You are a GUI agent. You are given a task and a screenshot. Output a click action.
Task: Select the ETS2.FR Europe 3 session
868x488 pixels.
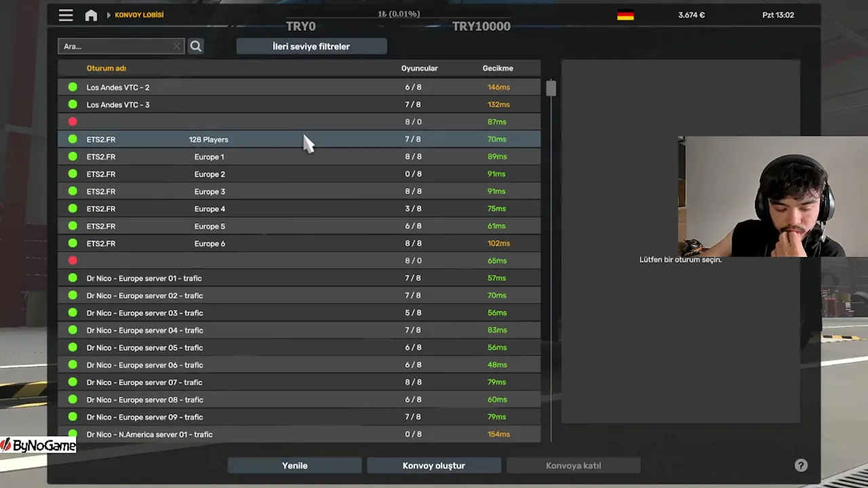[x=299, y=191]
